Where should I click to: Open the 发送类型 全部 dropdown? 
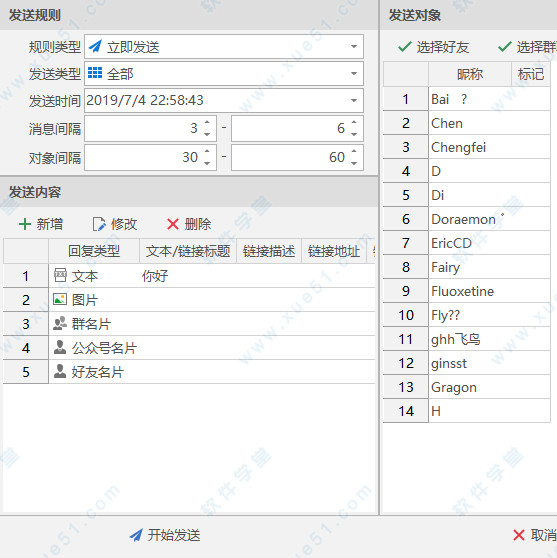(x=354, y=74)
